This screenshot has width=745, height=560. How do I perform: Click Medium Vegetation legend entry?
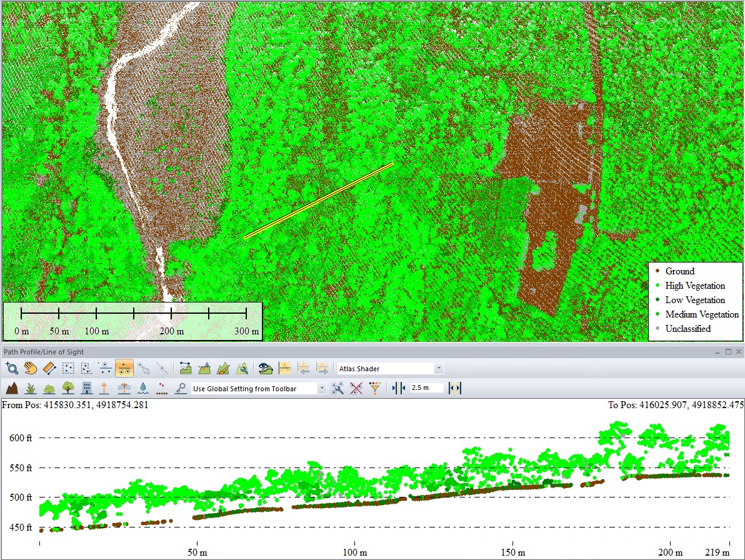[x=702, y=314]
